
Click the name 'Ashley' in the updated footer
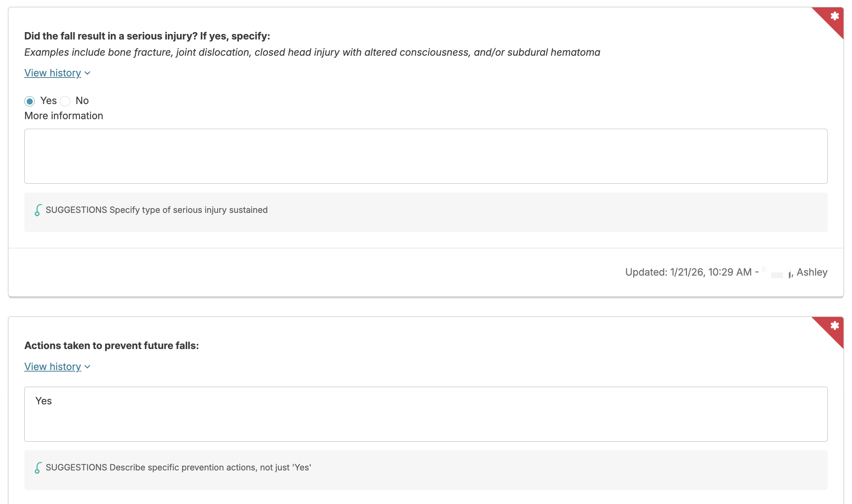812,272
